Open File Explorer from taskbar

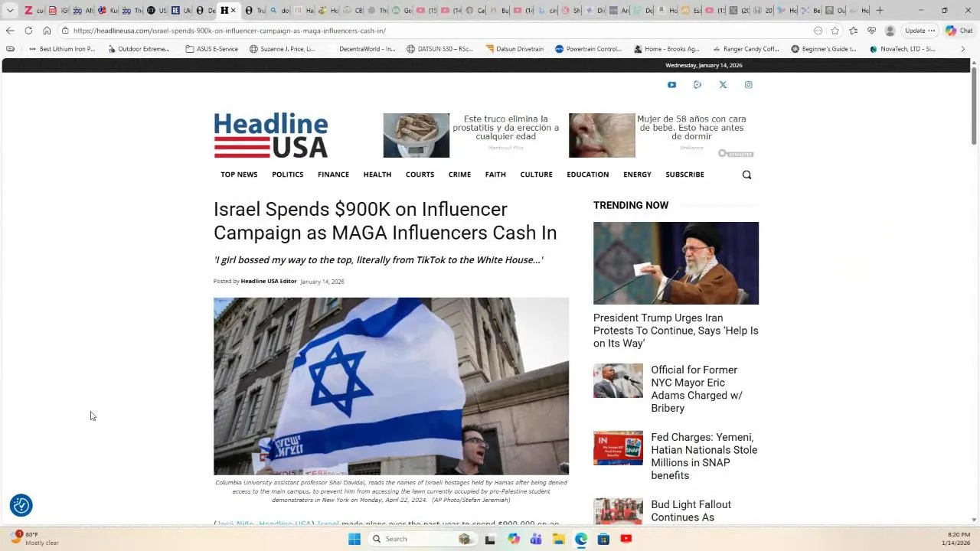click(x=558, y=539)
